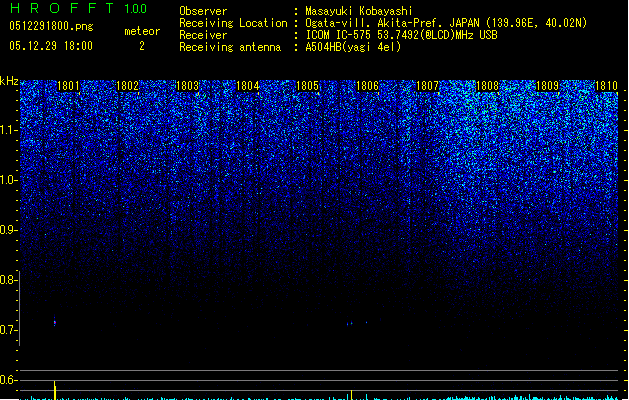Click the date 05.12.29 18:00

coord(51,46)
